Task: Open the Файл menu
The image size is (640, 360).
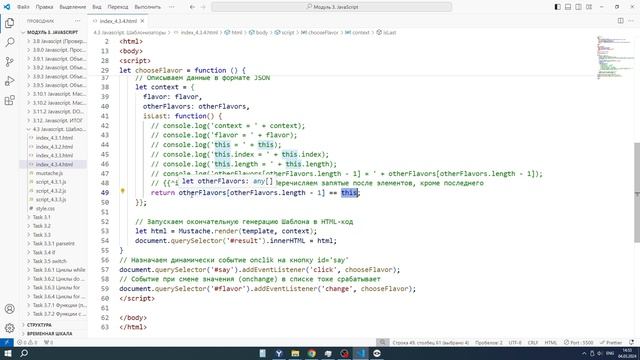Action: pyautogui.click(x=23, y=7)
